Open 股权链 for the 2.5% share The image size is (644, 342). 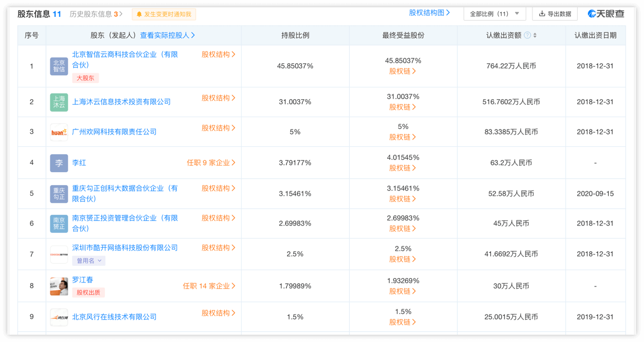[x=402, y=259]
